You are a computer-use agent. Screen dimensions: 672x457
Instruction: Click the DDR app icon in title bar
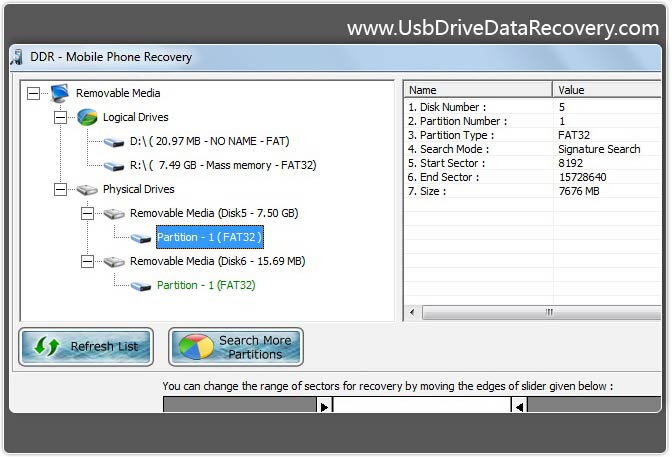(17, 57)
